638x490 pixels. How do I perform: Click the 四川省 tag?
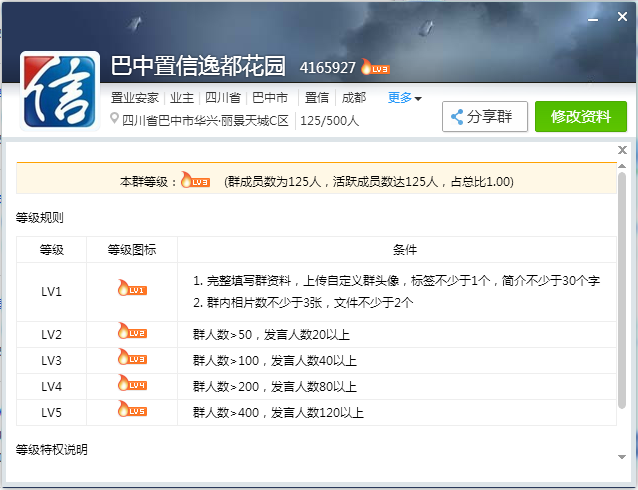222,98
